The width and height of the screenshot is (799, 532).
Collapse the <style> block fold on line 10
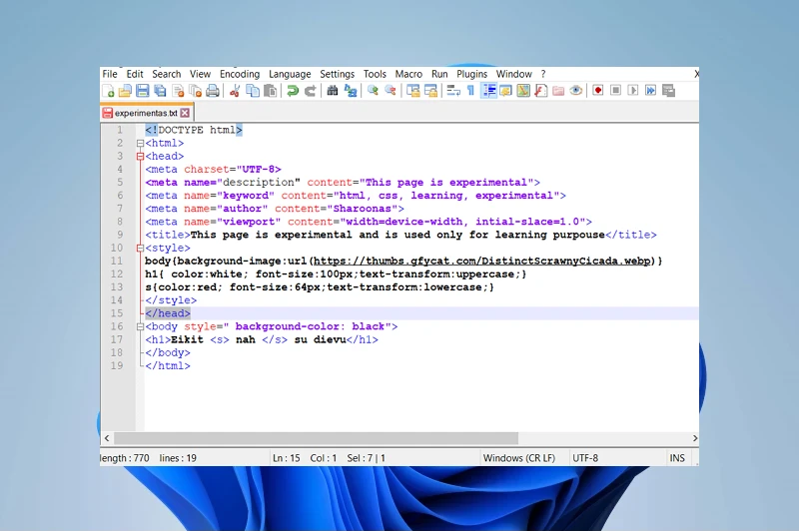(x=140, y=249)
